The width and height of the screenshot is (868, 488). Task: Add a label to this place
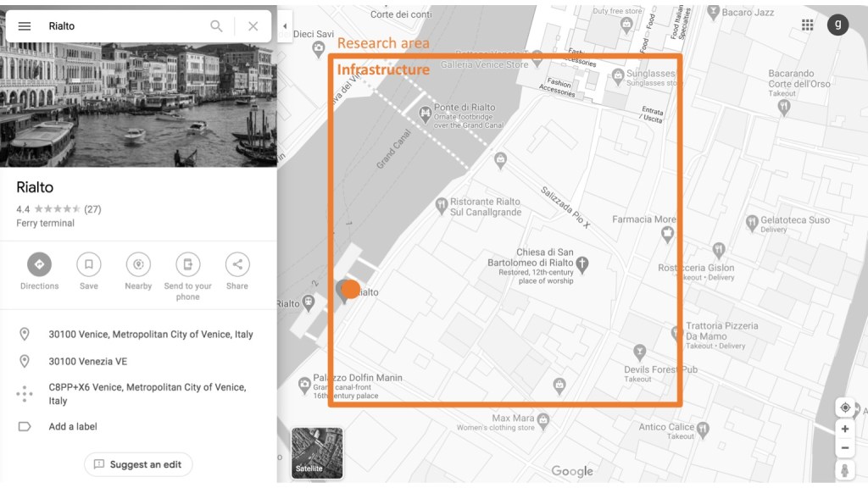(x=73, y=426)
